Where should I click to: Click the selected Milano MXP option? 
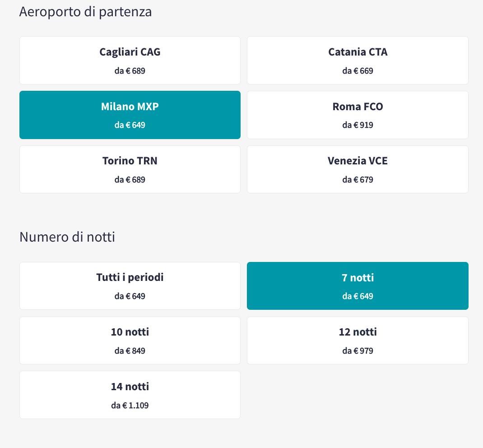click(130, 115)
